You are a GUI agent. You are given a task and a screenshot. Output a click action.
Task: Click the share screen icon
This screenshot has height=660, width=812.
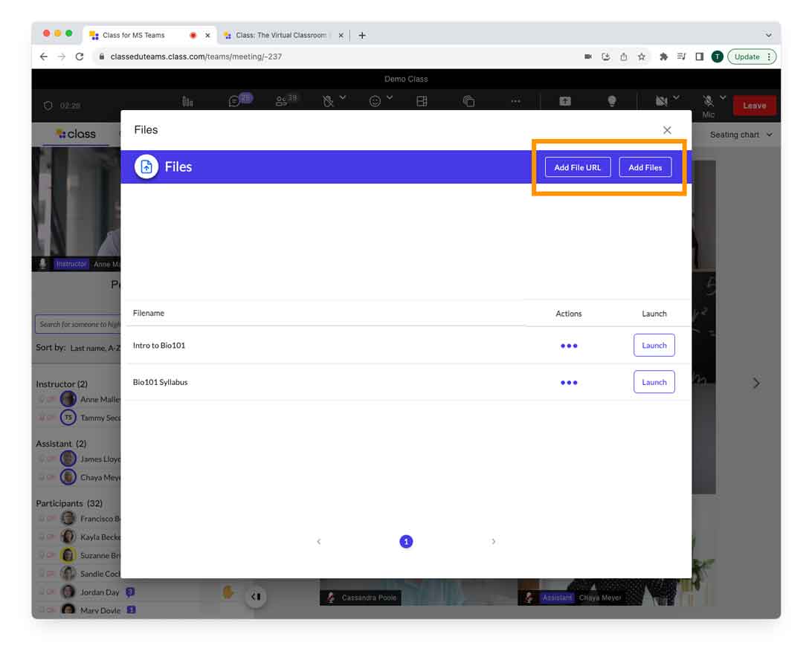(565, 102)
